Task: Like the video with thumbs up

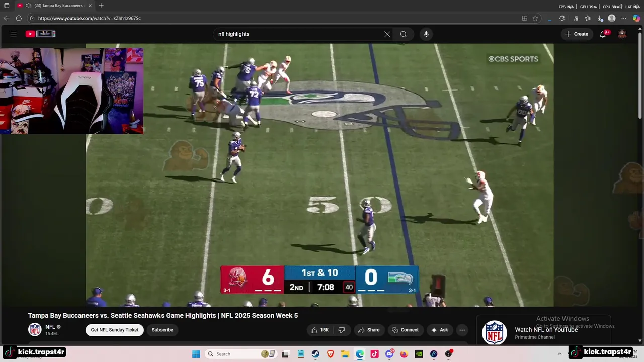Action: (x=320, y=330)
